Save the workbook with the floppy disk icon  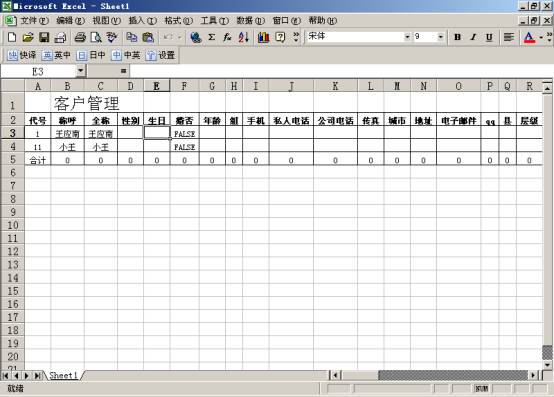[x=44, y=37]
